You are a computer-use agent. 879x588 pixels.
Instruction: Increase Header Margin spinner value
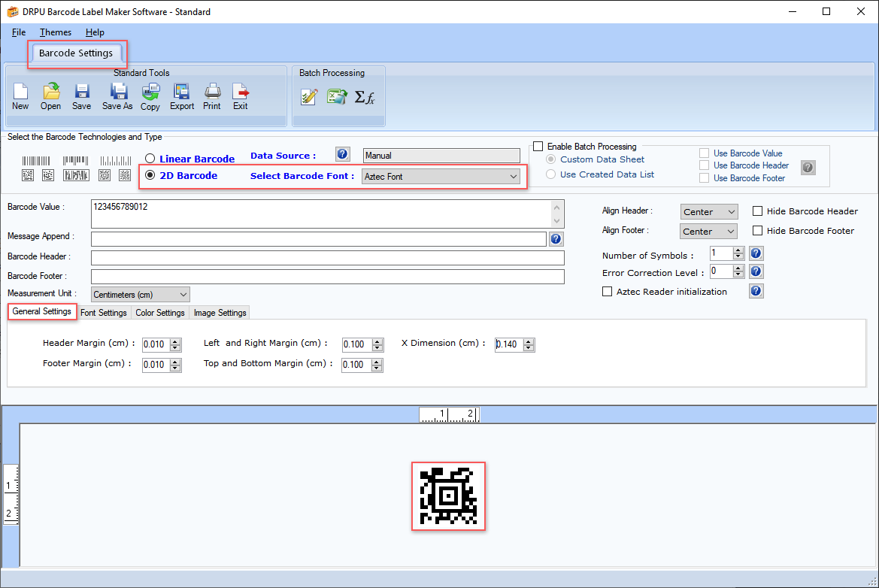click(x=175, y=341)
